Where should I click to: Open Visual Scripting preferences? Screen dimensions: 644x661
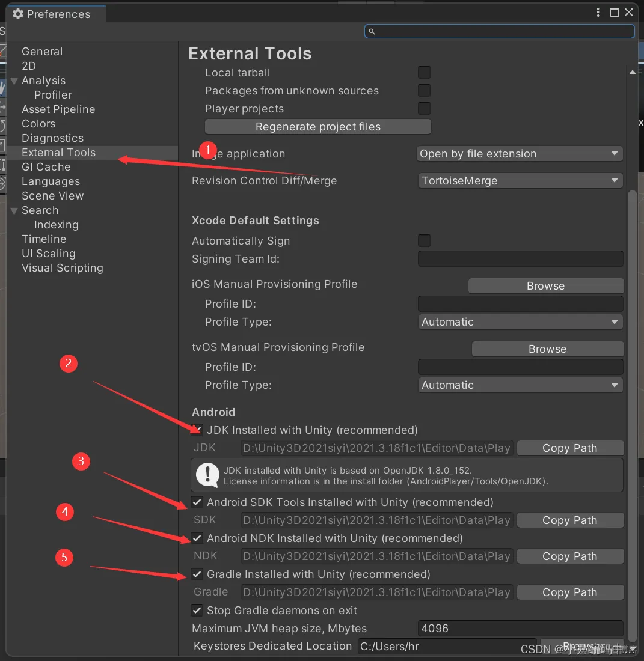coord(63,268)
